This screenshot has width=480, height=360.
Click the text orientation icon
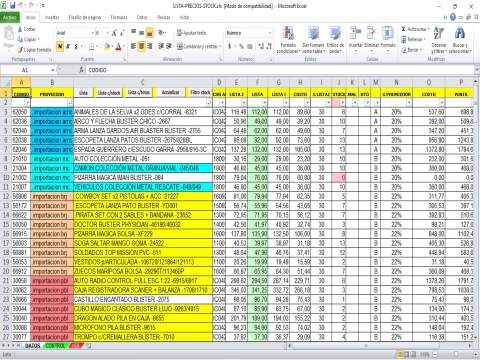tap(162, 33)
